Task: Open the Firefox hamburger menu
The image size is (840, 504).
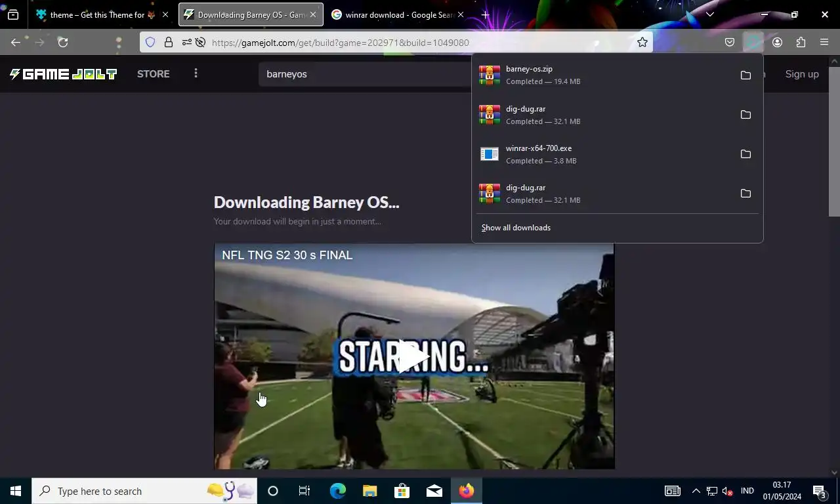Action: pos(824,43)
